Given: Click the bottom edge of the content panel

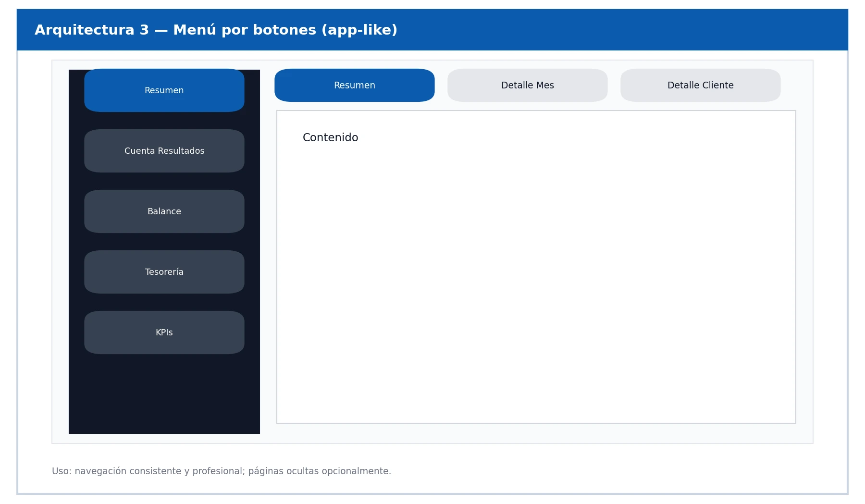Looking at the screenshot, I should pos(536,423).
